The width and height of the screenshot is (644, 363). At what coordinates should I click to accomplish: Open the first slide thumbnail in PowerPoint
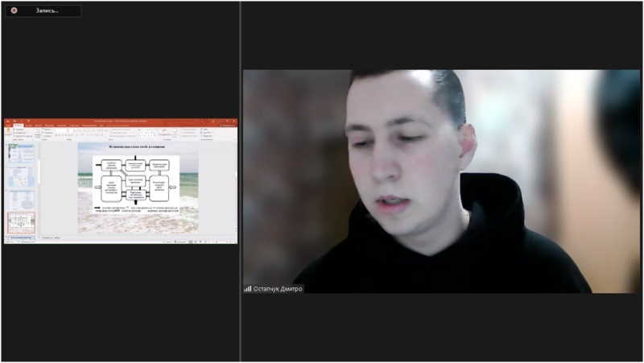coord(22,153)
